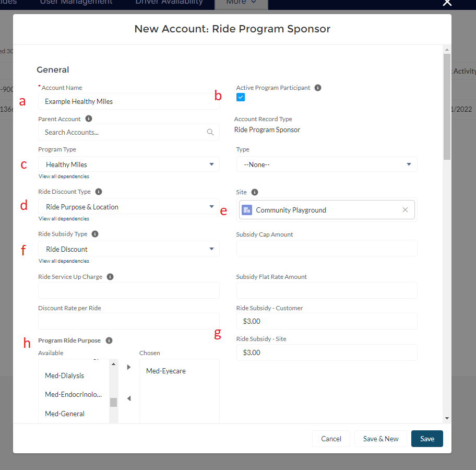Image resolution: width=476 pixels, height=470 pixels.
Task: Click info icon next to Ride Discount Type
Action: tap(99, 192)
